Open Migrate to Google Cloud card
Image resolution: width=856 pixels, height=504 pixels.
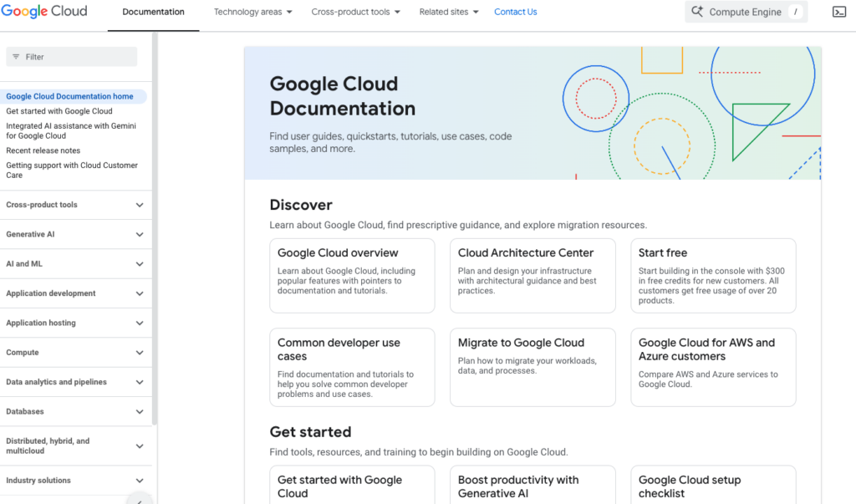(x=532, y=368)
